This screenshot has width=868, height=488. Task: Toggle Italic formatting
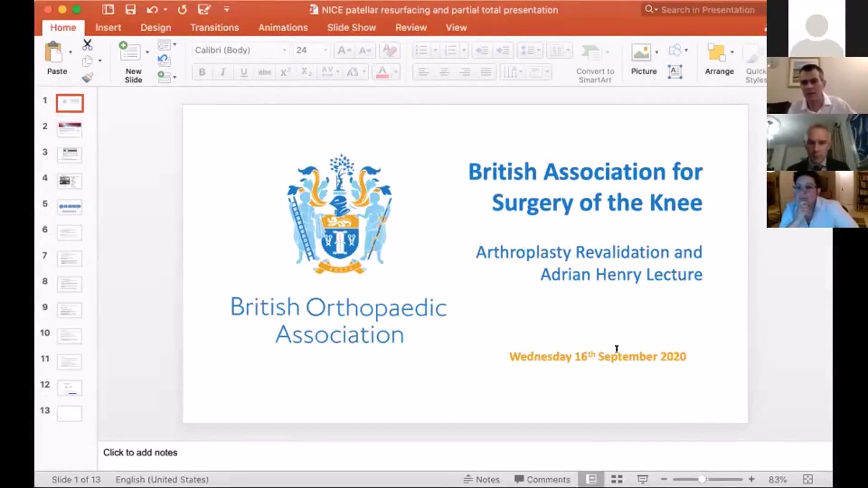pos(223,72)
